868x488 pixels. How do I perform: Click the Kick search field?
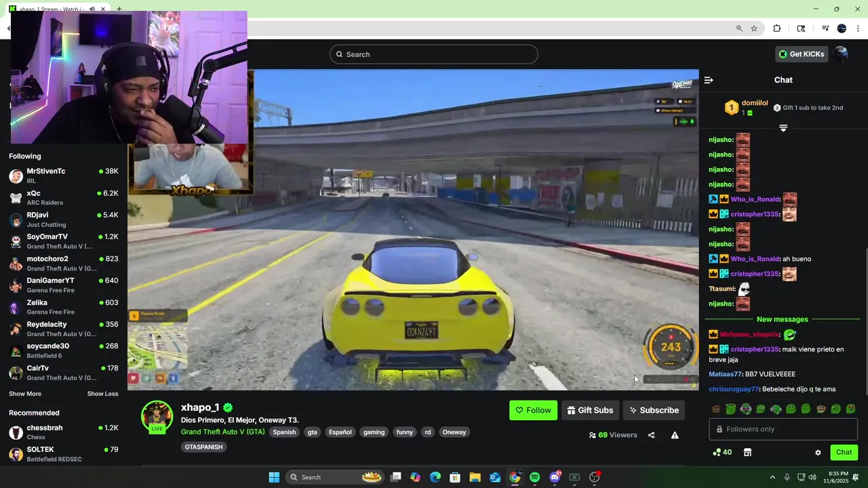(434, 54)
